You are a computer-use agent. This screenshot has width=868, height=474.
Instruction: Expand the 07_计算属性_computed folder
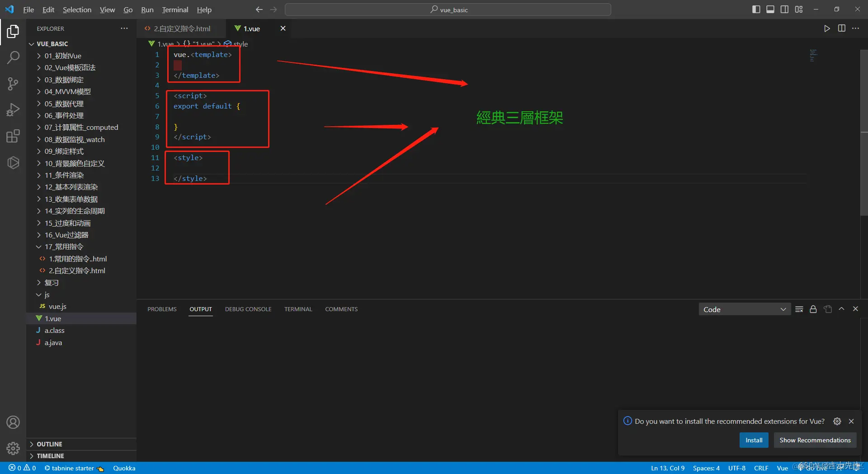pos(81,128)
